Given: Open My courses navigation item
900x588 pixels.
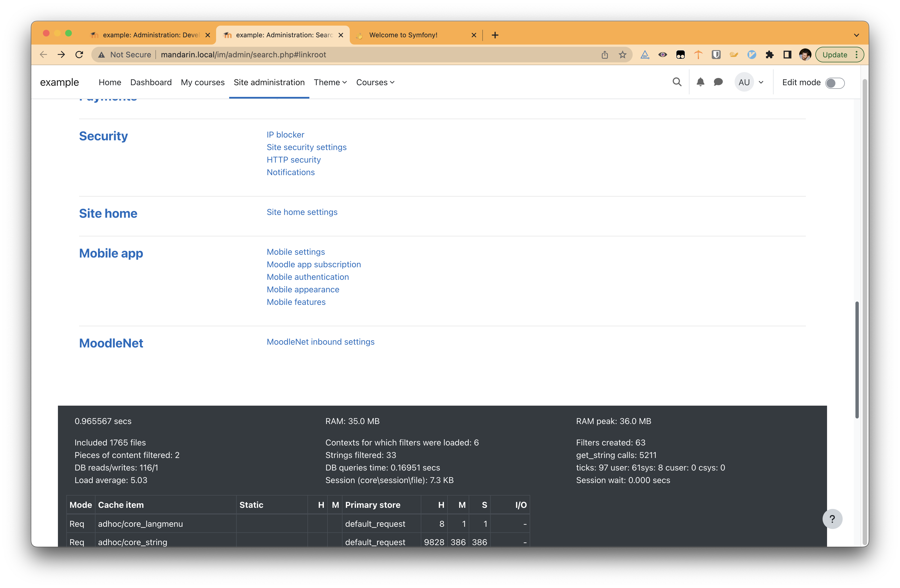Looking at the screenshot, I should tap(202, 82).
